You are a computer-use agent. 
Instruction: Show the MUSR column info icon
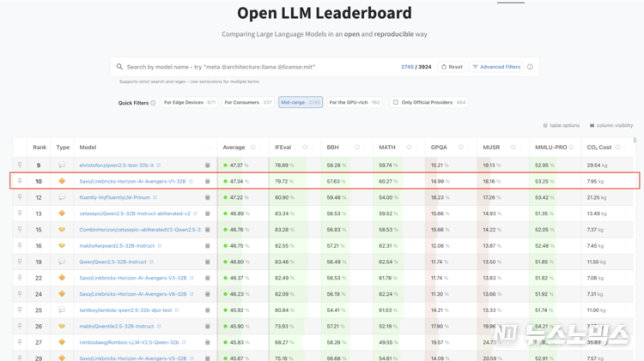[x=513, y=147]
